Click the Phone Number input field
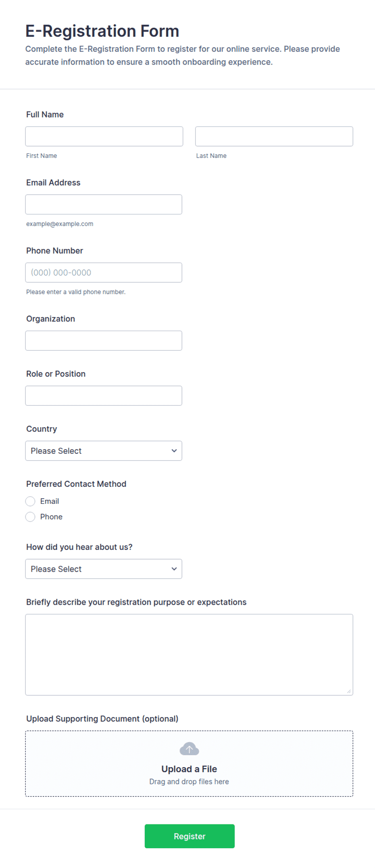The height and width of the screenshot is (868, 375). pos(104,273)
